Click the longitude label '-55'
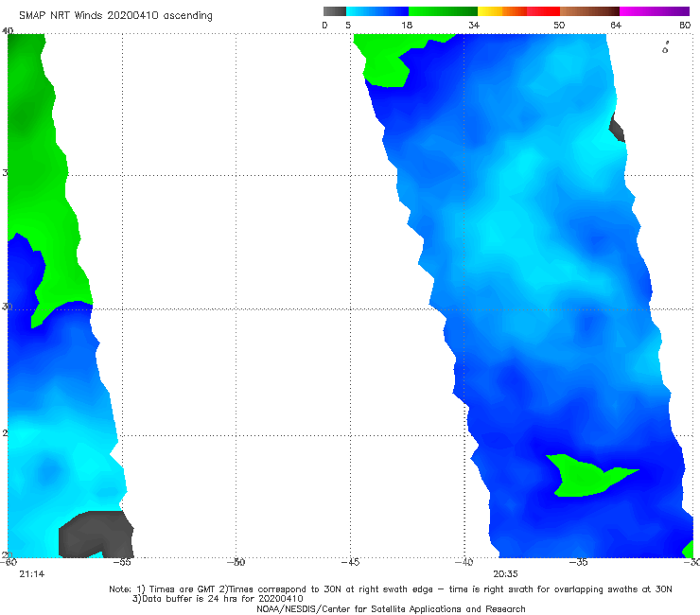This screenshot has height=615, width=700. pos(122,562)
